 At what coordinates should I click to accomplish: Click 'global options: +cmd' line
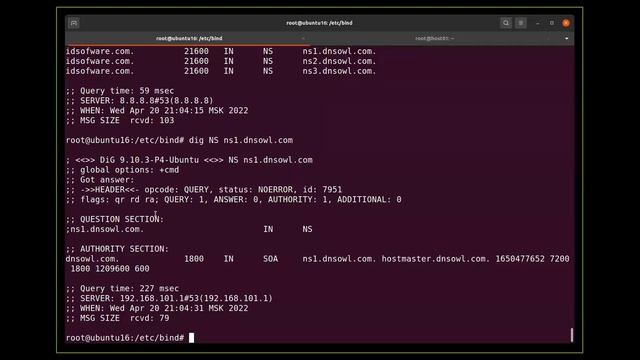coord(122,170)
